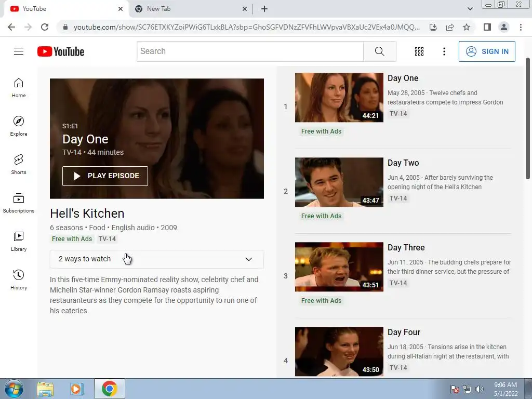Open the YouTube hamburger guide menu

click(19, 51)
